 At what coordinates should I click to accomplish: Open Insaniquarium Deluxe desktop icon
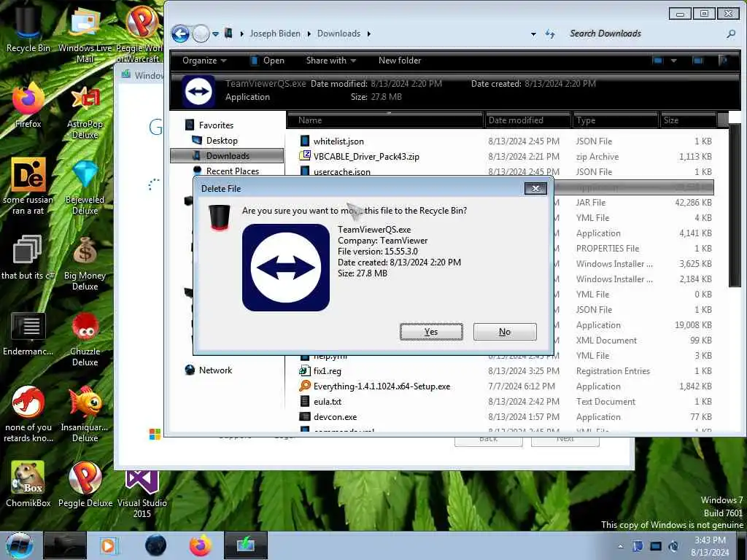pos(85,414)
